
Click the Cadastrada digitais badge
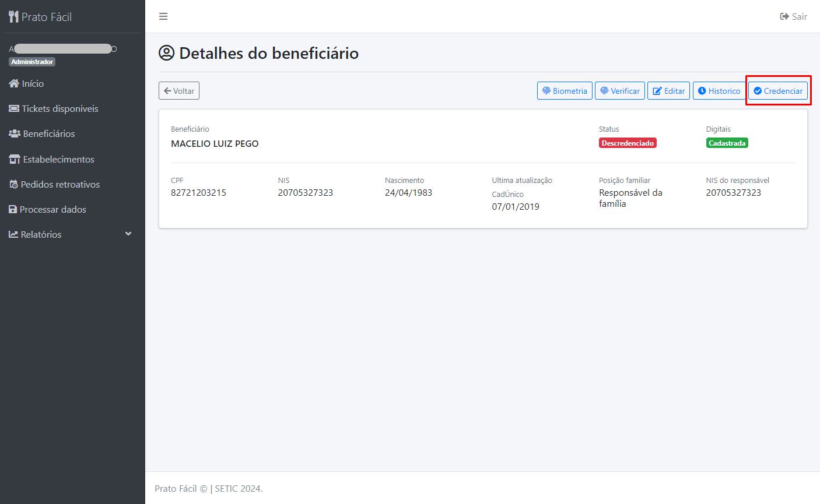point(727,142)
